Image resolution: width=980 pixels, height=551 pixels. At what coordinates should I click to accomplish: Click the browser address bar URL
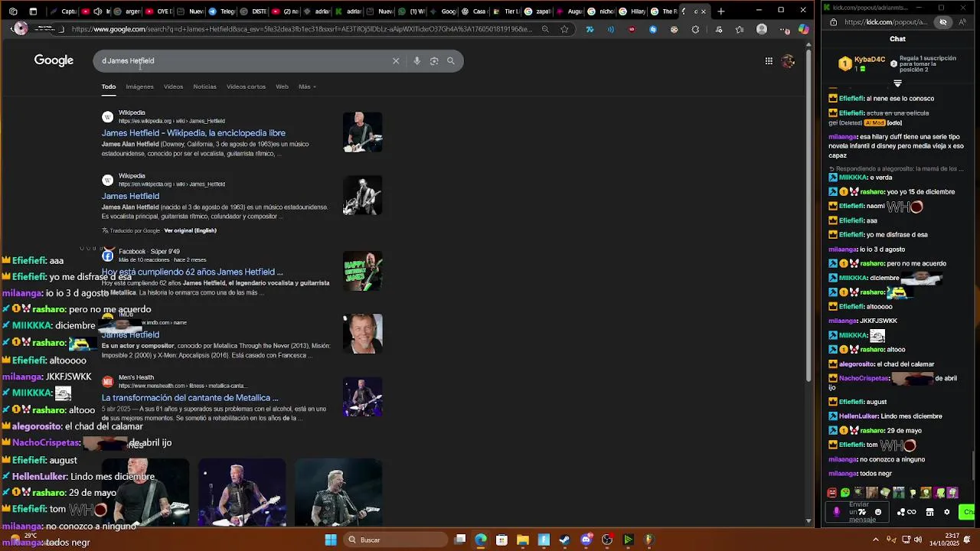302,29
